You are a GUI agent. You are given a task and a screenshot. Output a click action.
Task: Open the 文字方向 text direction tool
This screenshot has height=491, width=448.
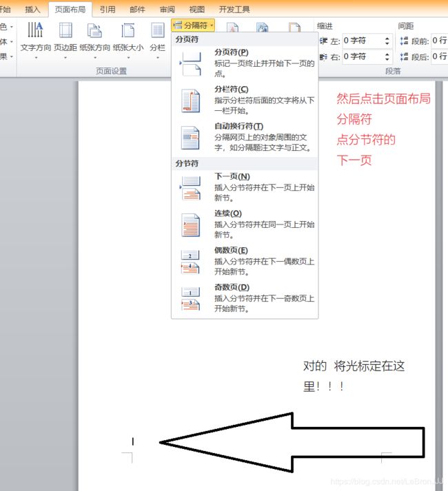35,40
